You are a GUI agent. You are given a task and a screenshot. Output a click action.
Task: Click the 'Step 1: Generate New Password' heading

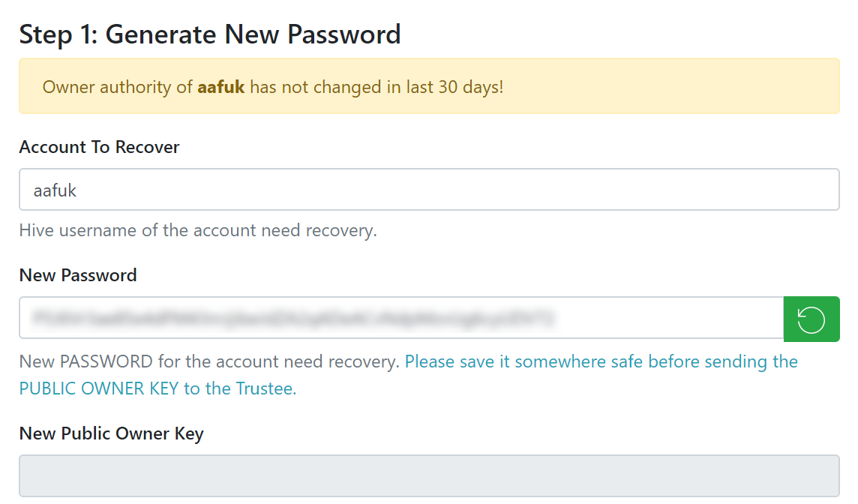coord(209,34)
